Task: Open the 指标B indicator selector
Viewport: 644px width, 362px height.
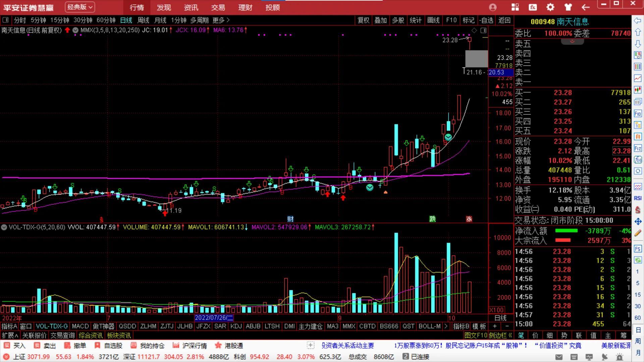Action: (x=461, y=326)
